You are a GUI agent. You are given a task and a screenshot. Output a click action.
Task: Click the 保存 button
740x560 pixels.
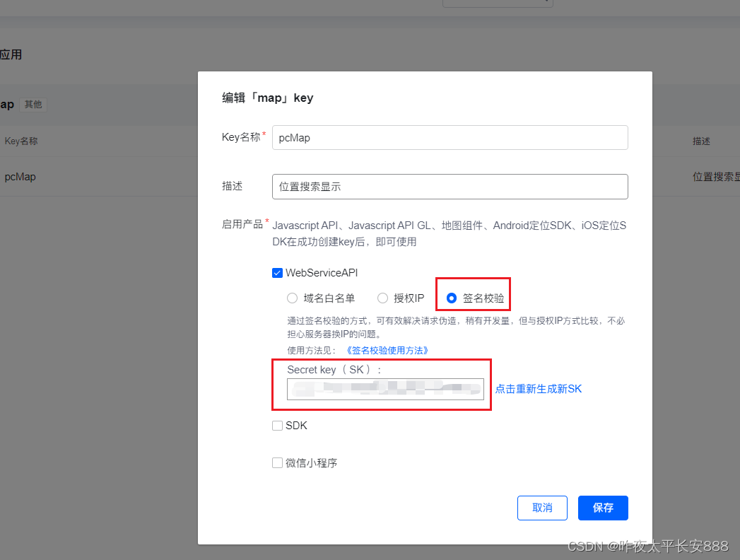click(603, 508)
